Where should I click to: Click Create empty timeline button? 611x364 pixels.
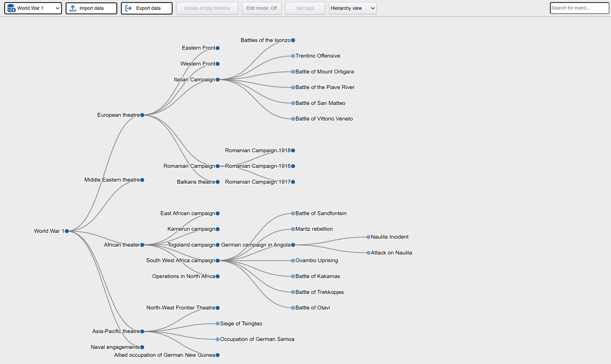207,8
